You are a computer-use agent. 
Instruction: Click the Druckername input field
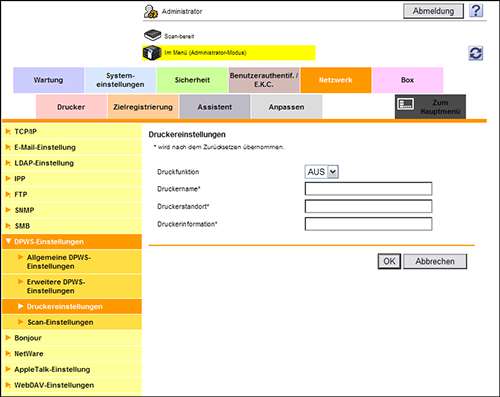coord(368,189)
